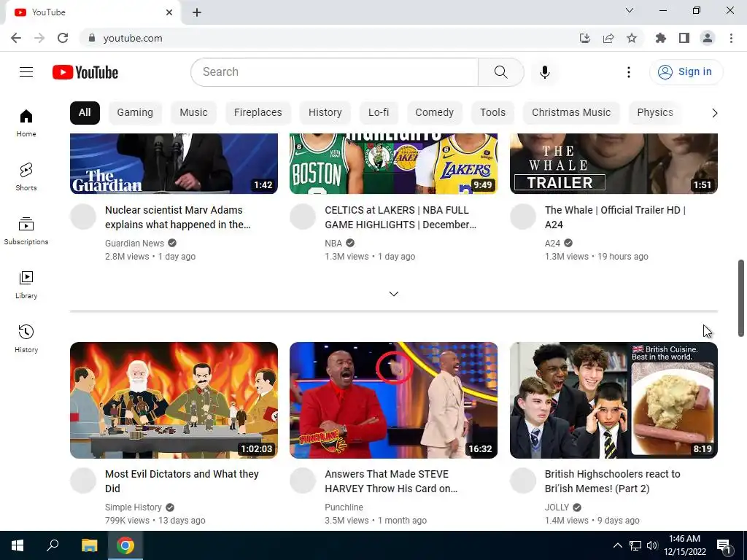Screen dimensions: 747x560
Task: Select the Gaming filter chip
Action: coord(135,113)
